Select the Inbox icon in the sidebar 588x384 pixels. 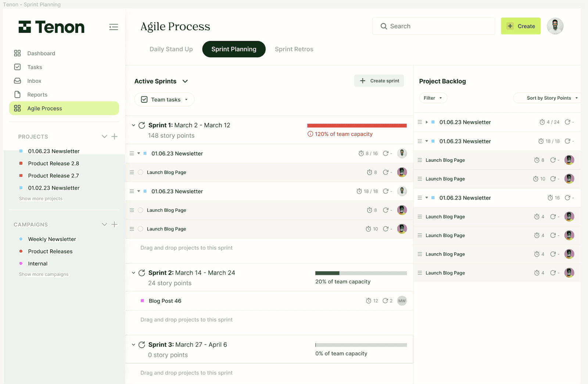tap(17, 80)
